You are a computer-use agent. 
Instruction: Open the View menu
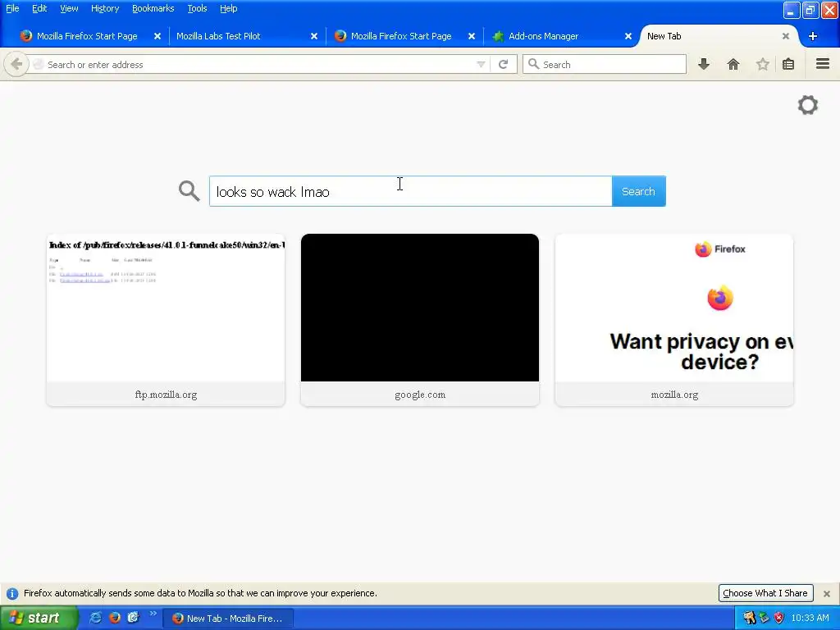coord(69,8)
